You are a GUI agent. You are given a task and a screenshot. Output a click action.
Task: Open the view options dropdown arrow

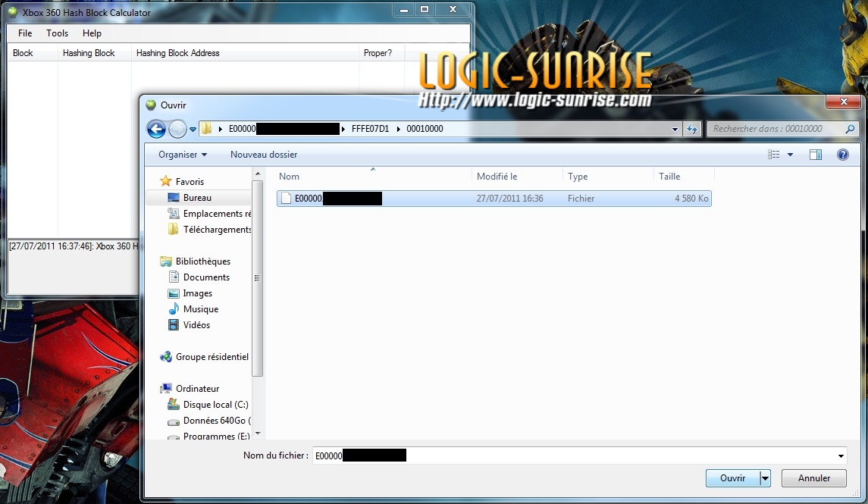790,155
